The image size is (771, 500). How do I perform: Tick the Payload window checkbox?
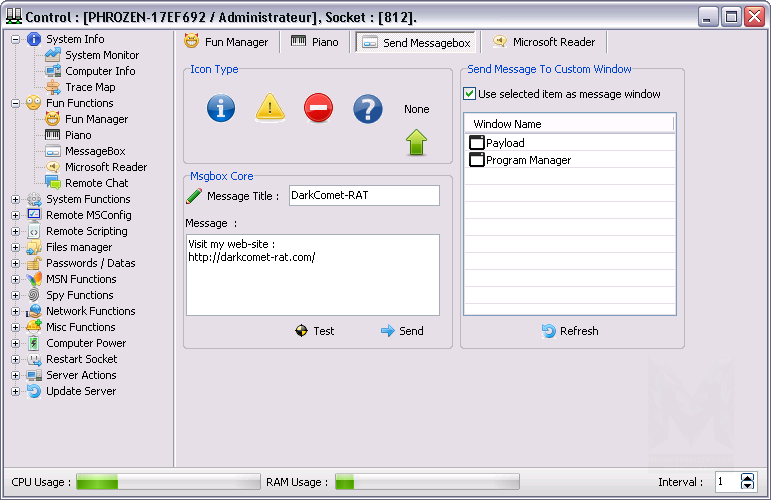477,143
